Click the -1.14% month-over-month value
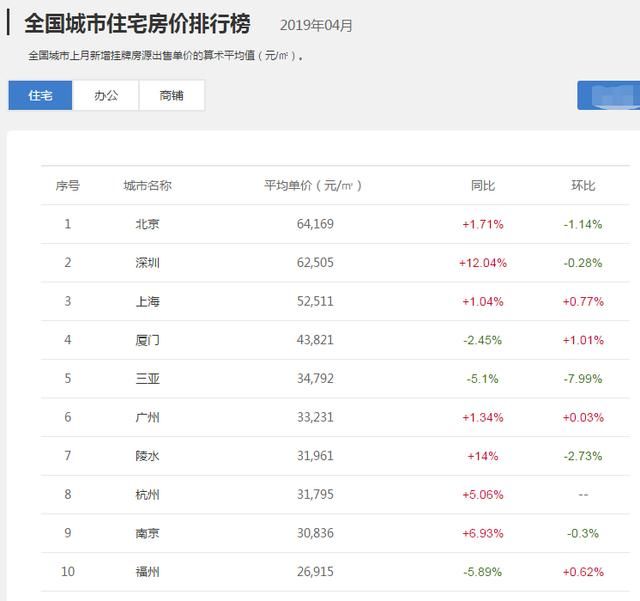Image resolution: width=640 pixels, height=601 pixels. point(583,224)
